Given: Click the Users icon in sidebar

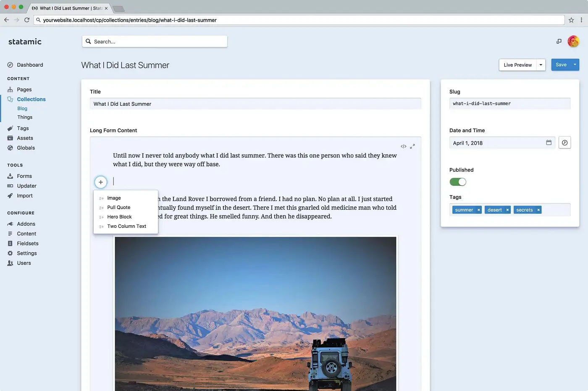Looking at the screenshot, I should (x=10, y=263).
